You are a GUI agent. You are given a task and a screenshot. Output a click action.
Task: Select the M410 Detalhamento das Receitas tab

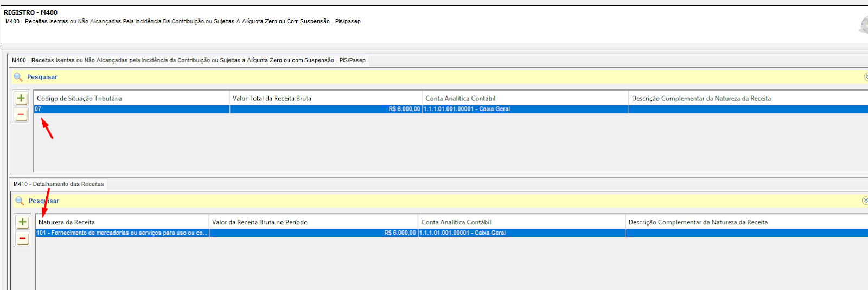click(59, 184)
